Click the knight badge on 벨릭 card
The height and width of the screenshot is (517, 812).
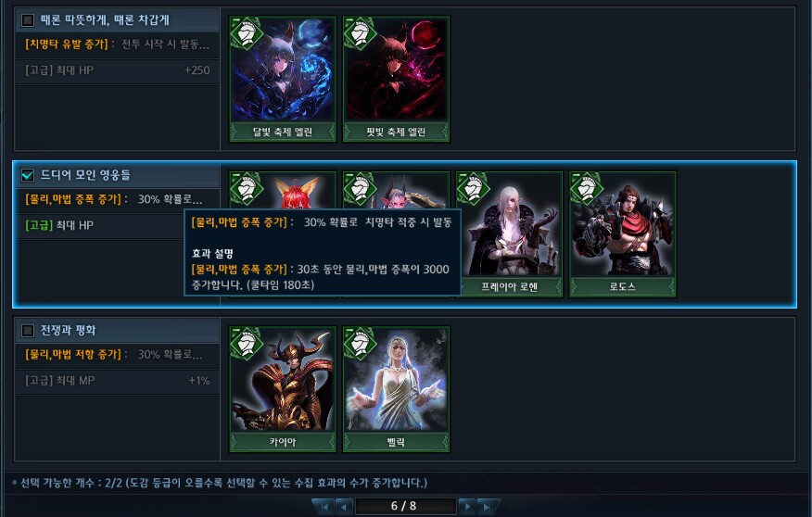(360, 344)
